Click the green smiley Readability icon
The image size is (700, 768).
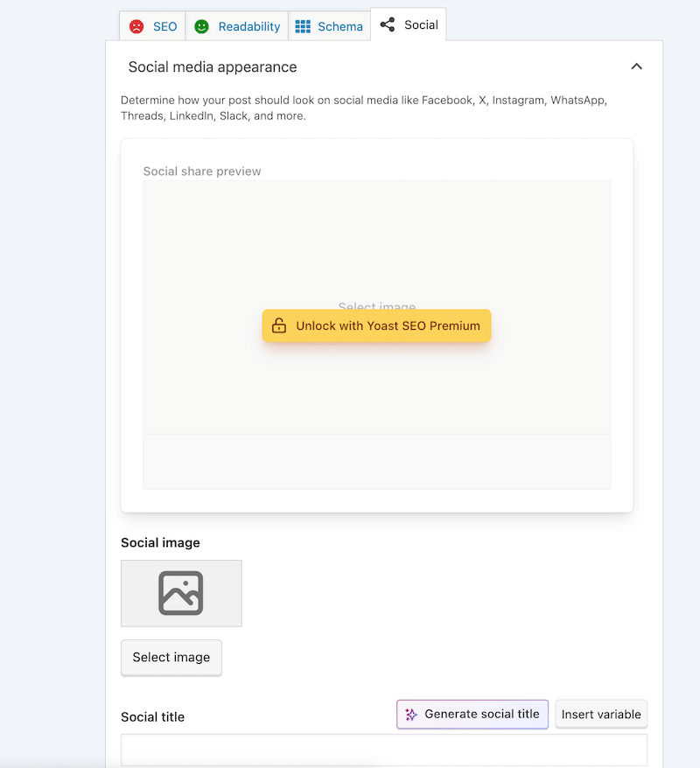click(201, 25)
